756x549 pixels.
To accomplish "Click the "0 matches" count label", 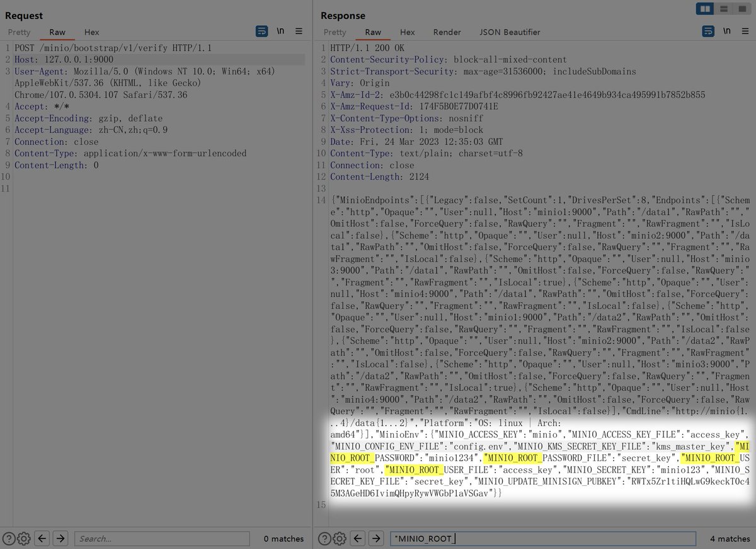I will (x=283, y=538).
